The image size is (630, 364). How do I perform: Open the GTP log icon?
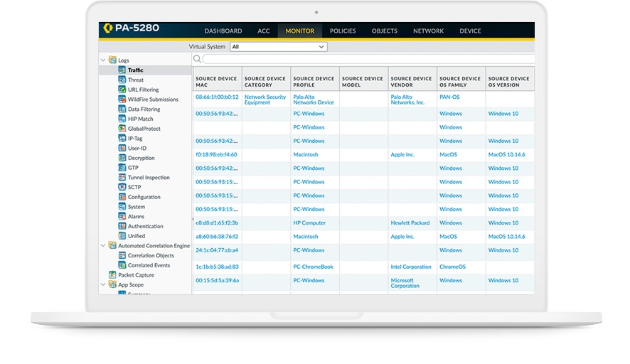(x=122, y=167)
